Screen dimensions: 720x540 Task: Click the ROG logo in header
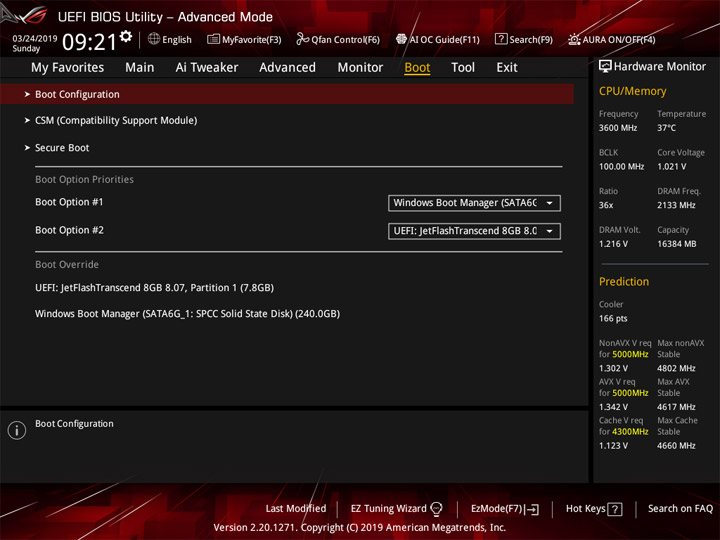coord(24,15)
